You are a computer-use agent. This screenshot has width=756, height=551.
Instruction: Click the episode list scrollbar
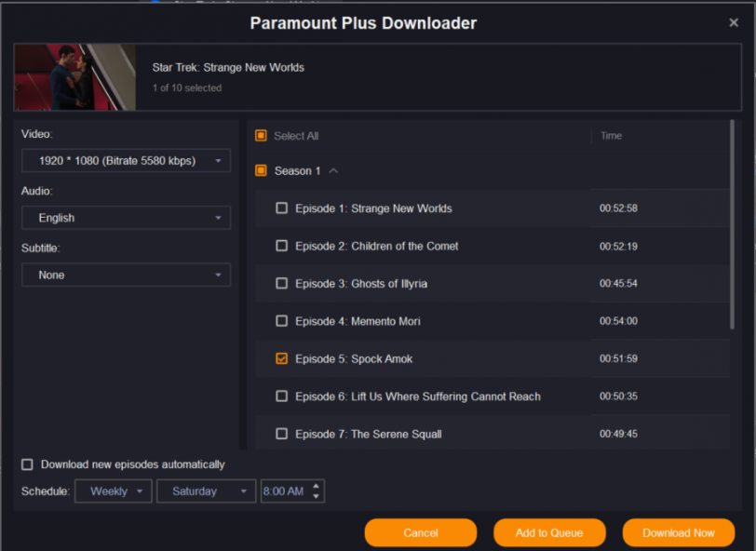pyautogui.click(x=732, y=224)
